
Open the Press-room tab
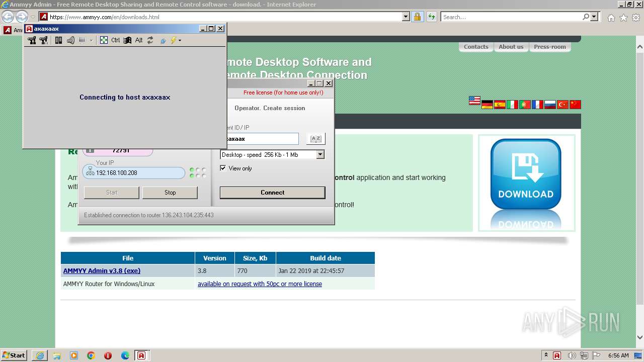point(550,47)
